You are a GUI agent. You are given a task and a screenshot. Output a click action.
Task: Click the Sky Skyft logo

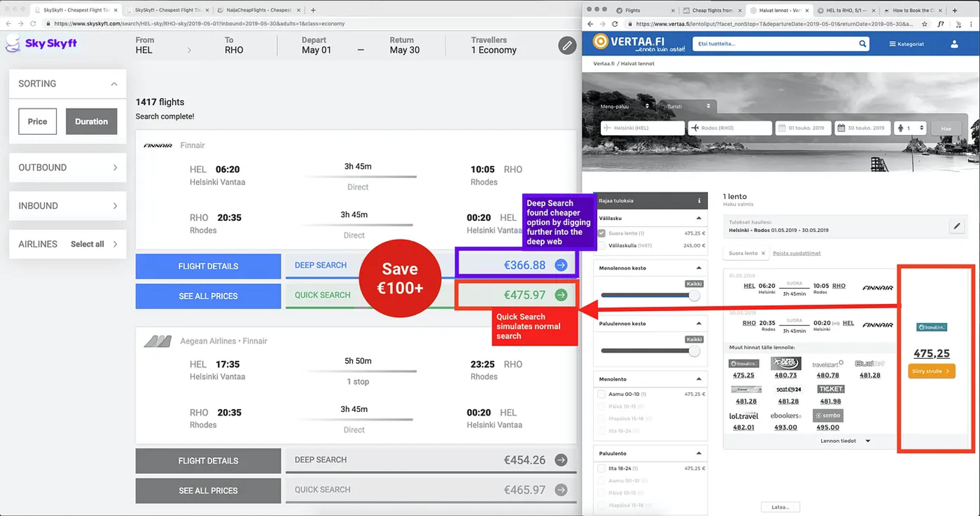(41, 43)
